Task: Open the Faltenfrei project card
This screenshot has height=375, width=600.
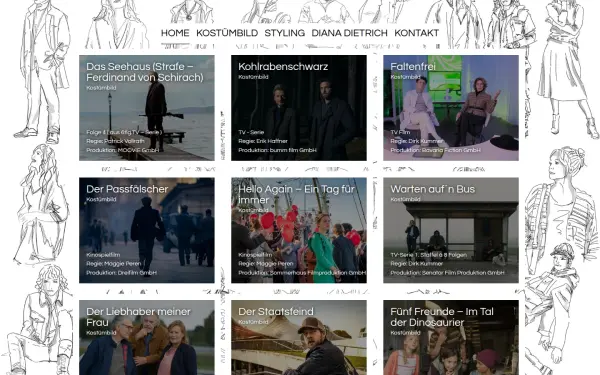Action: pos(451,108)
